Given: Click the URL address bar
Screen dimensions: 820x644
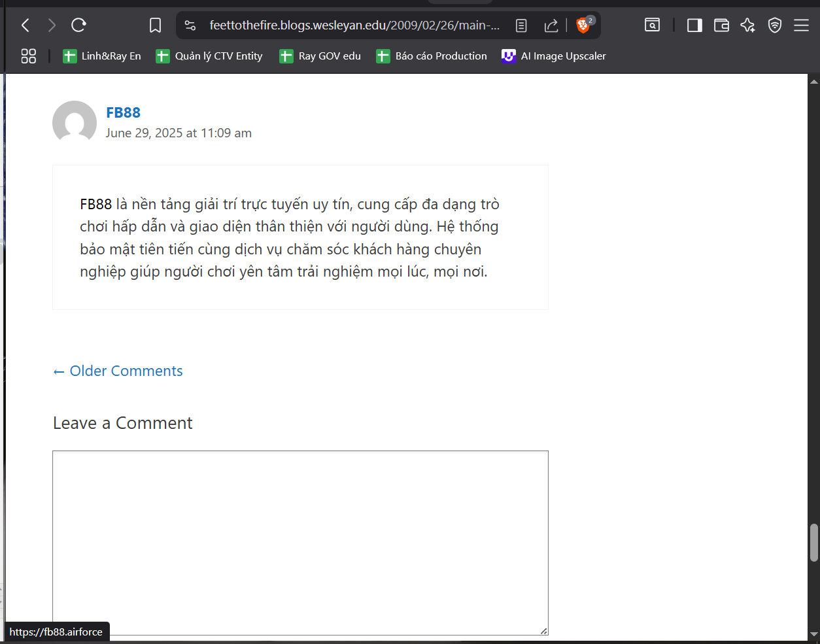Looking at the screenshot, I should (x=354, y=25).
